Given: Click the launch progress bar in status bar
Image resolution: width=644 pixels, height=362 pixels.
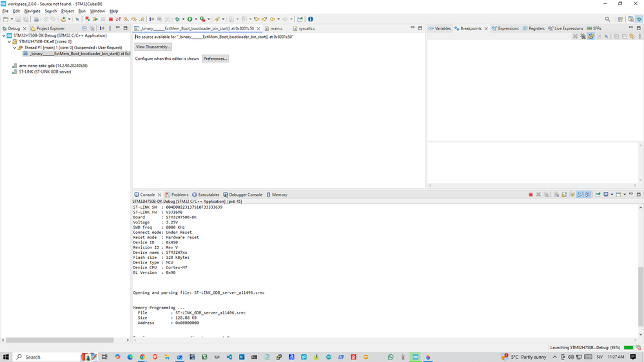Looking at the screenshot, I should [x=629, y=348].
